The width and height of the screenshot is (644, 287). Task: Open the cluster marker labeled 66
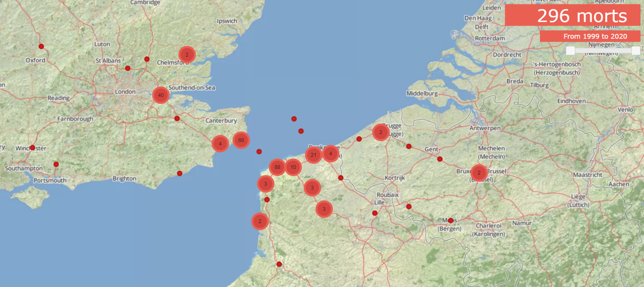[x=241, y=140]
